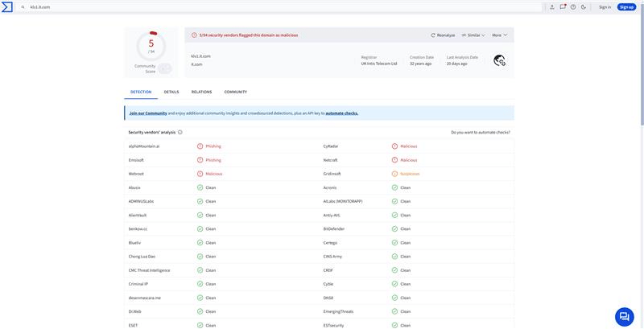Click the 32 years ago creation date

pyautogui.click(x=420, y=64)
